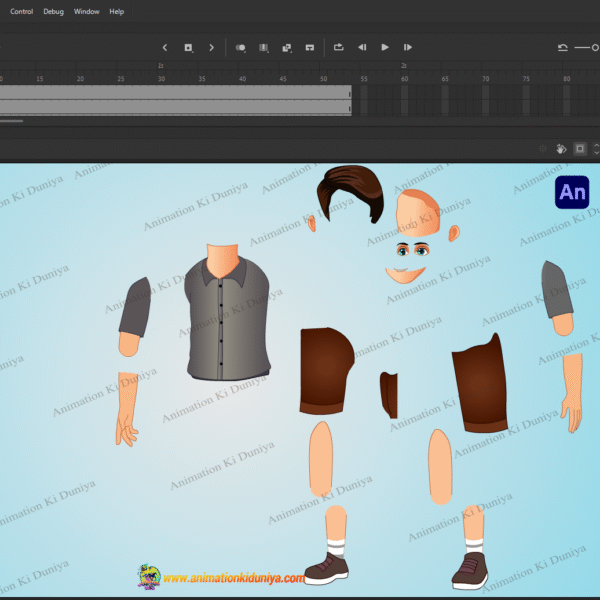Viewport: 600px width, 600px height.
Task: Toggle Edit Multiple Frames
Action: (x=264, y=47)
